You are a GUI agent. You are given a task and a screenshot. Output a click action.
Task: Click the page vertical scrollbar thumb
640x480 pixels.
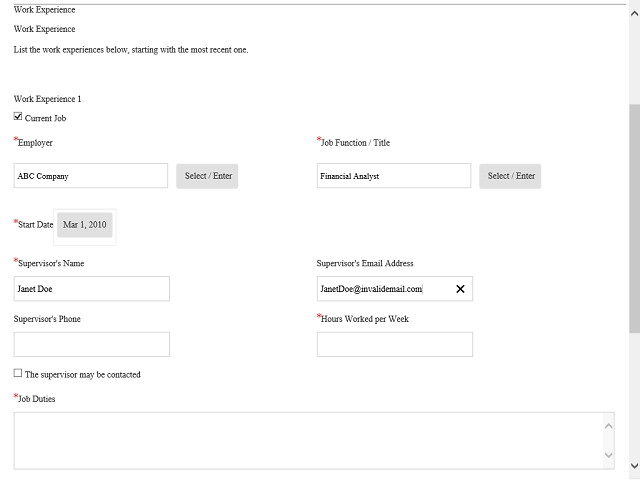click(x=634, y=218)
